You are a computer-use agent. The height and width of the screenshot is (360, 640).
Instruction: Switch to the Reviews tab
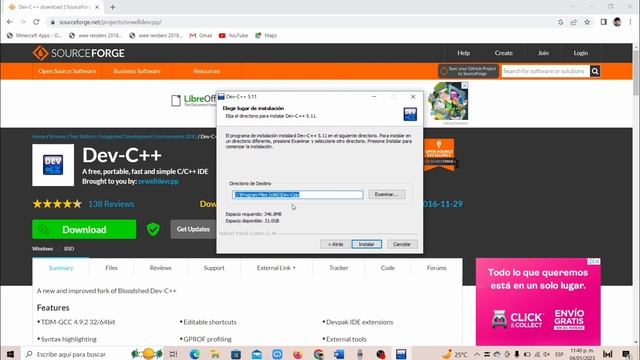pos(160,268)
